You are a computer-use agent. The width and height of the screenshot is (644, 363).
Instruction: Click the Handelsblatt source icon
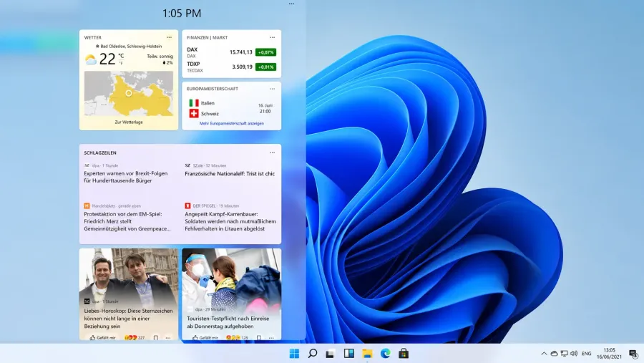pyautogui.click(x=87, y=205)
